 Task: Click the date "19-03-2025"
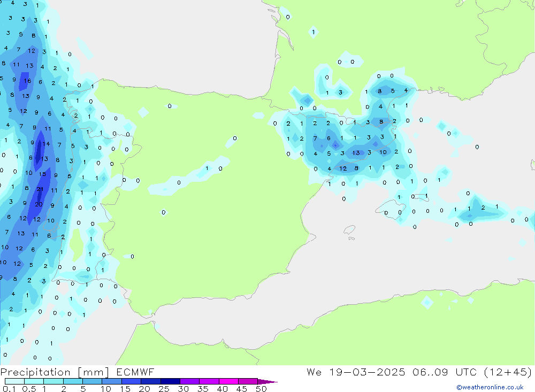pos(367,372)
